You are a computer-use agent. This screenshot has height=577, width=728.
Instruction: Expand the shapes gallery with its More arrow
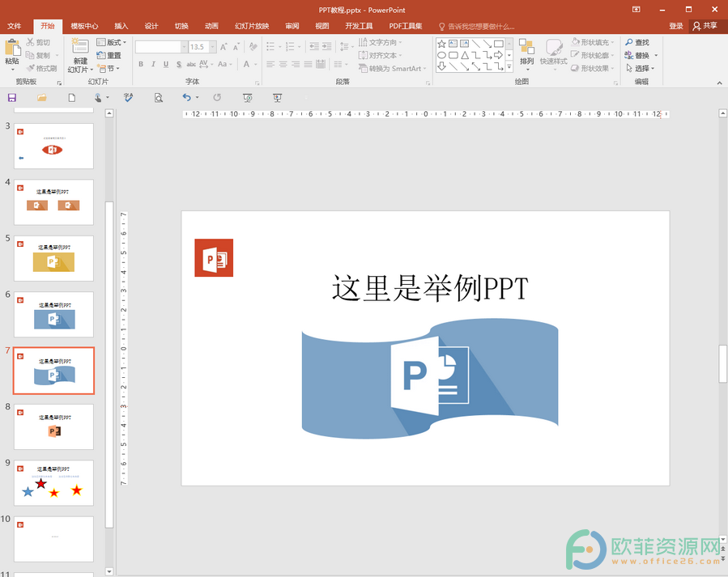click(509, 67)
